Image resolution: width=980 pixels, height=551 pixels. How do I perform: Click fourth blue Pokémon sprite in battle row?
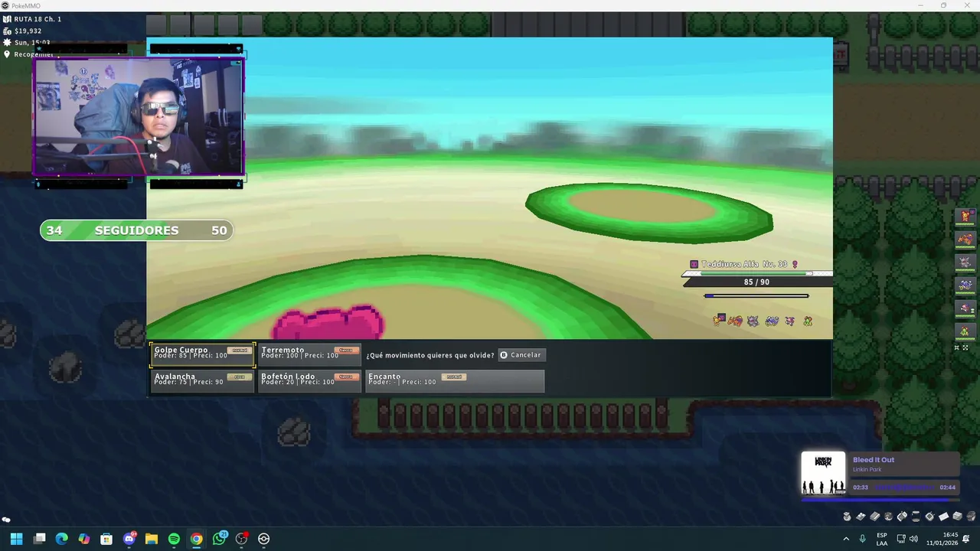[772, 321]
